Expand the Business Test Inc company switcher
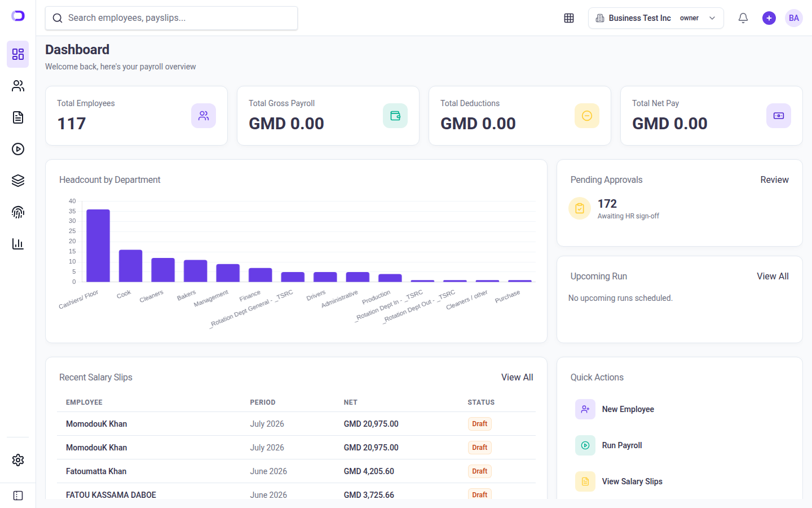The image size is (812, 508). point(656,18)
